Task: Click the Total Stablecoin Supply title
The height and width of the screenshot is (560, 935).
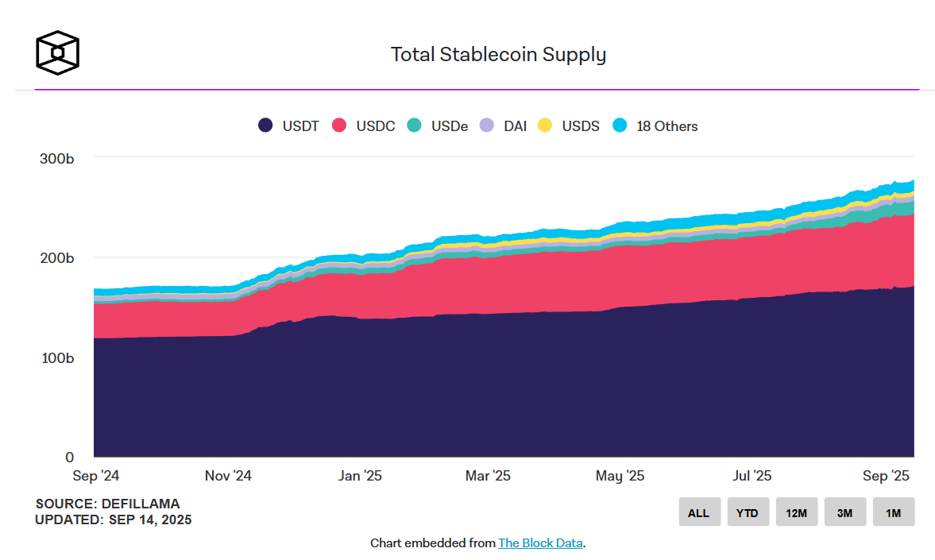Action: 498,55
